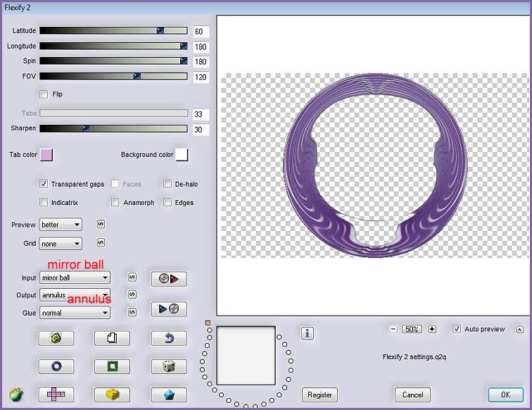Click the blue pentagon gem button
Image resolution: width=532 pixels, height=410 pixels.
pos(168,395)
